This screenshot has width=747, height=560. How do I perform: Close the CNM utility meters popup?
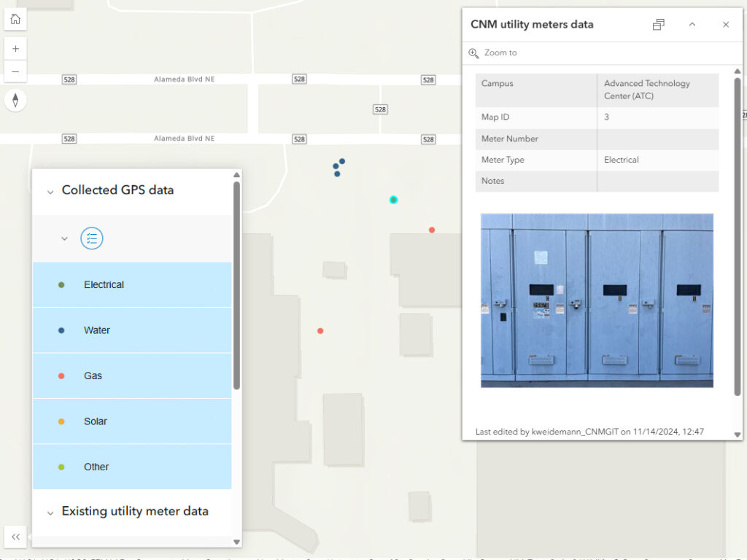tap(726, 25)
